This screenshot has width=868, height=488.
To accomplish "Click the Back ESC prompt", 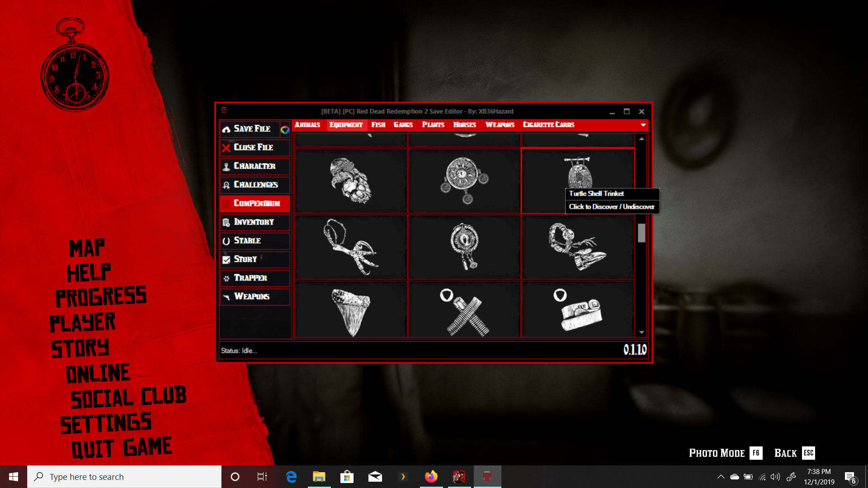I will tap(794, 453).
